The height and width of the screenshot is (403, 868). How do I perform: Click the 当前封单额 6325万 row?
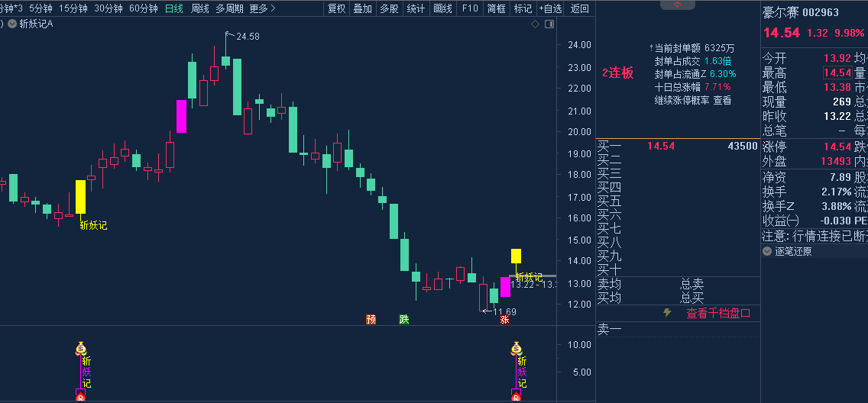(696, 47)
